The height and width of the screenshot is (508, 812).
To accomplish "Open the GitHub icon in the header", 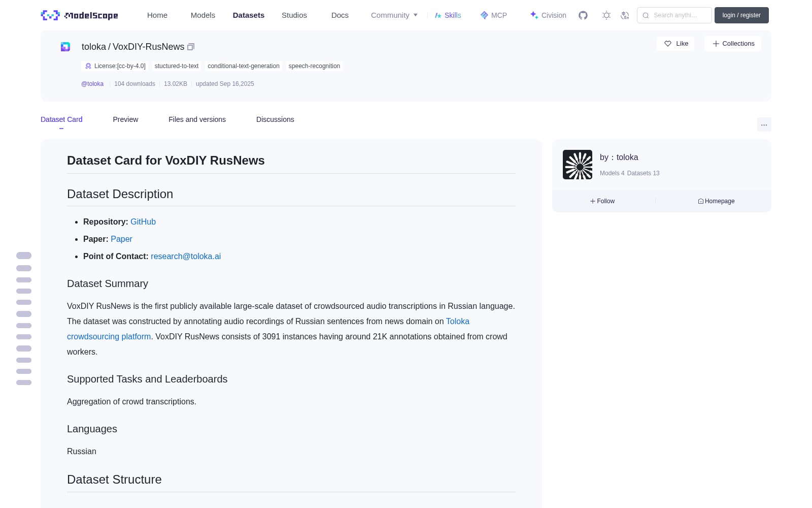I will coord(583,15).
